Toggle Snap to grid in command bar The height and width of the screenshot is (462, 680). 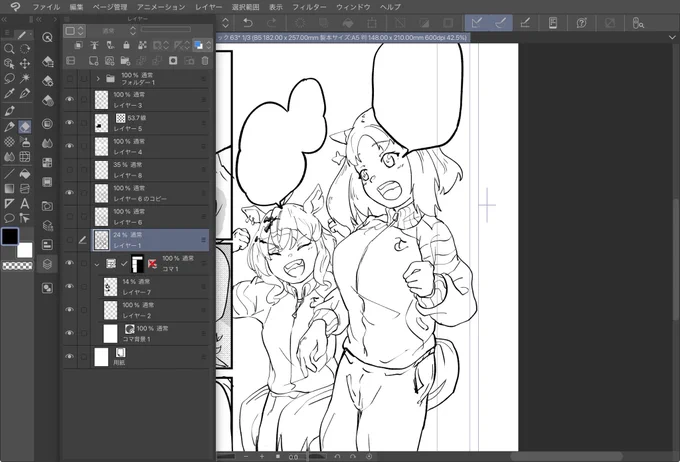(525, 23)
